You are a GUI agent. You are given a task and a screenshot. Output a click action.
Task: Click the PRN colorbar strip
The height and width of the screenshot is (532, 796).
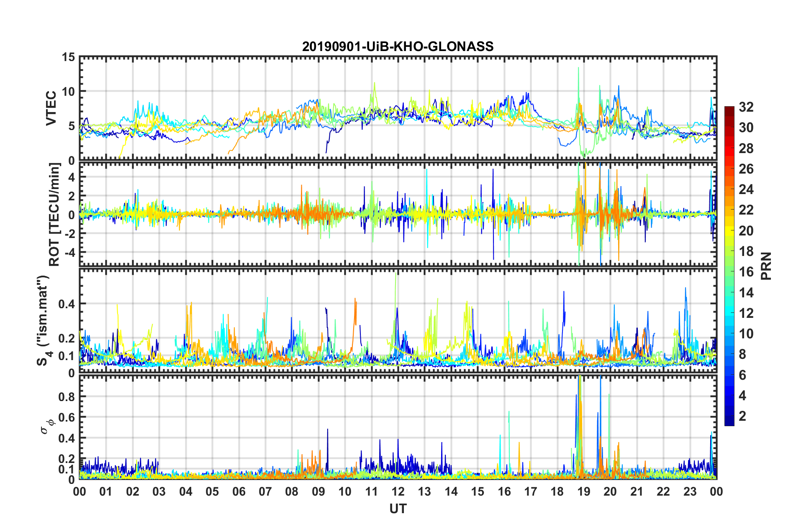729,266
